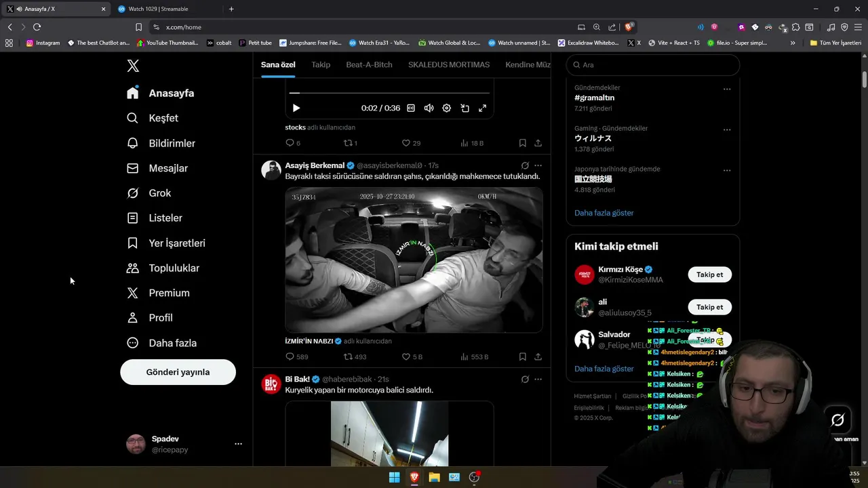This screenshot has height=488, width=868.
Task: Share the Asayiş Berkemal post
Action: tap(538, 357)
